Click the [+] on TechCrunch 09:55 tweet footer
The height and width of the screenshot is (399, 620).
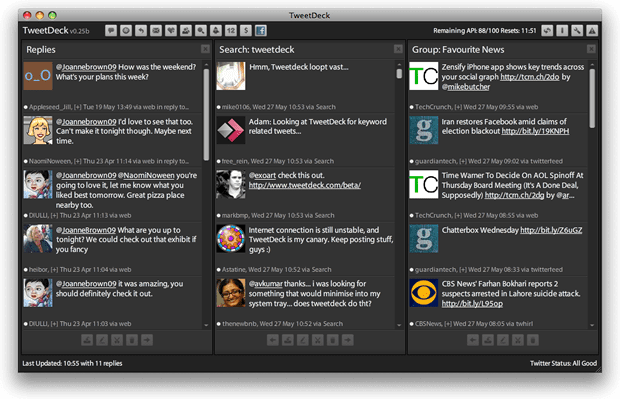[458, 107]
